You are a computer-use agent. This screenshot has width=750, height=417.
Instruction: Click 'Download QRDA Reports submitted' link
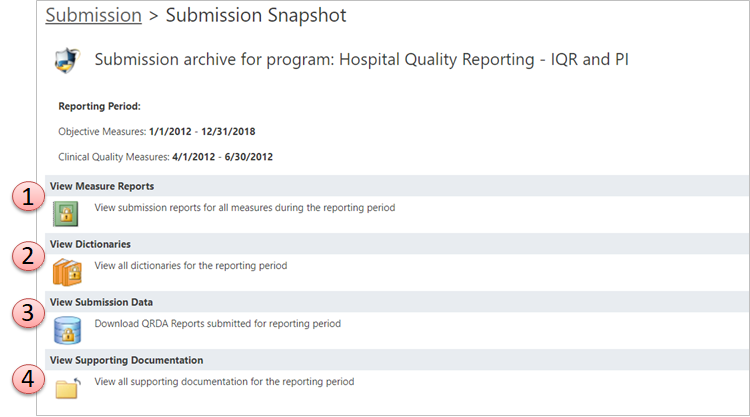point(218,323)
